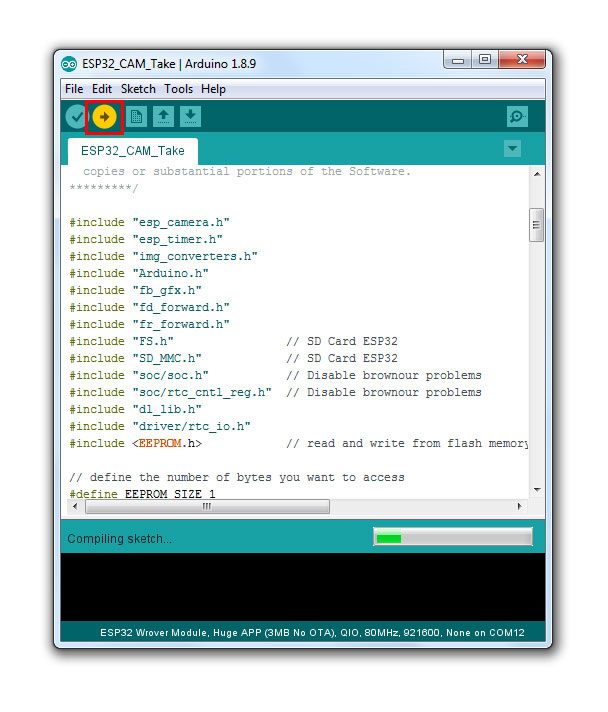The image size is (608, 712).
Task: Click the line #include "fr_forward.h"
Action: 149,325
